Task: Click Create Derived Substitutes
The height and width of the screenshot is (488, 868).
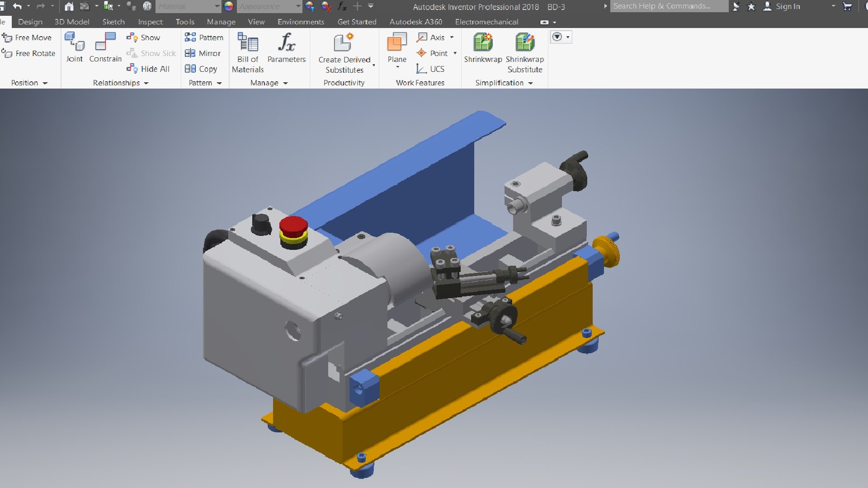Action: coord(344,52)
